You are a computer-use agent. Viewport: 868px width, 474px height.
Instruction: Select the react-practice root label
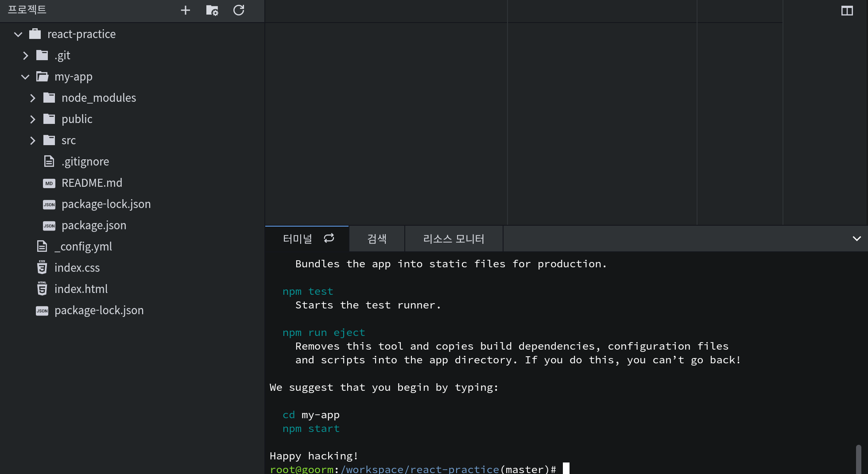pos(81,34)
